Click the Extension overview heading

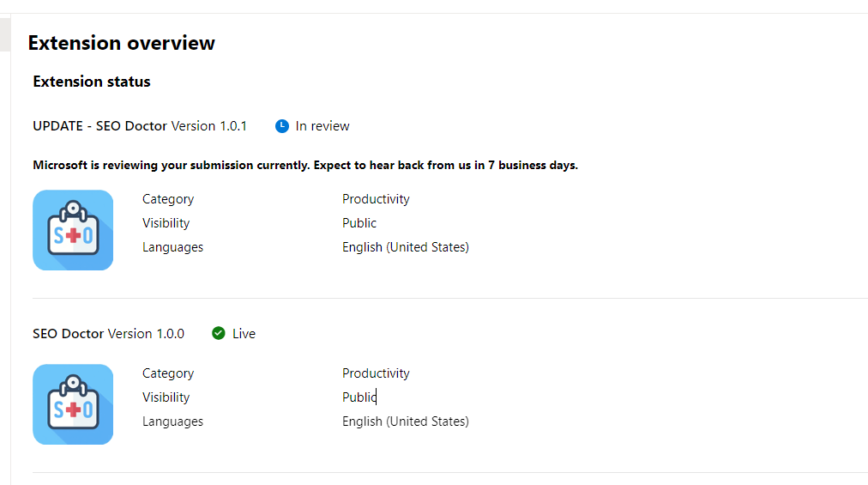pos(122,43)
